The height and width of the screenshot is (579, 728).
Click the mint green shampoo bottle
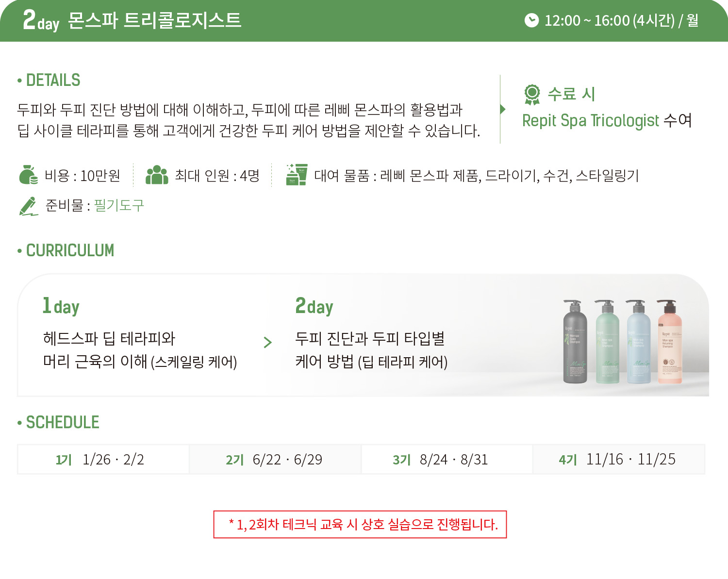point(607,342)
